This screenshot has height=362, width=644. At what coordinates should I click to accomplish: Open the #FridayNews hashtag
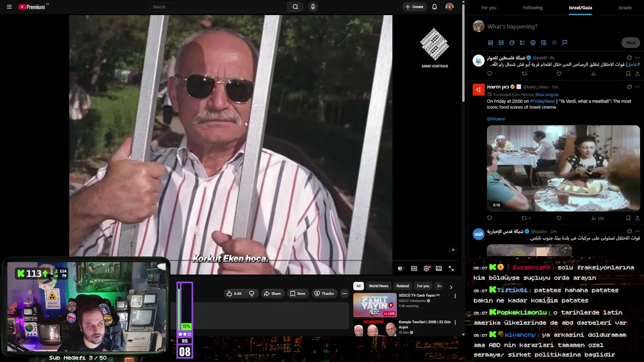[x=542, y=101]
